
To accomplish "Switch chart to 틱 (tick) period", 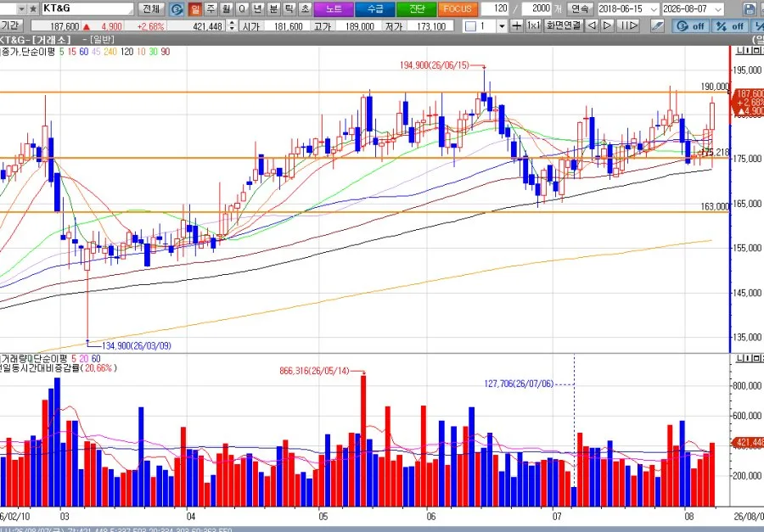I will tap(289, 8).
